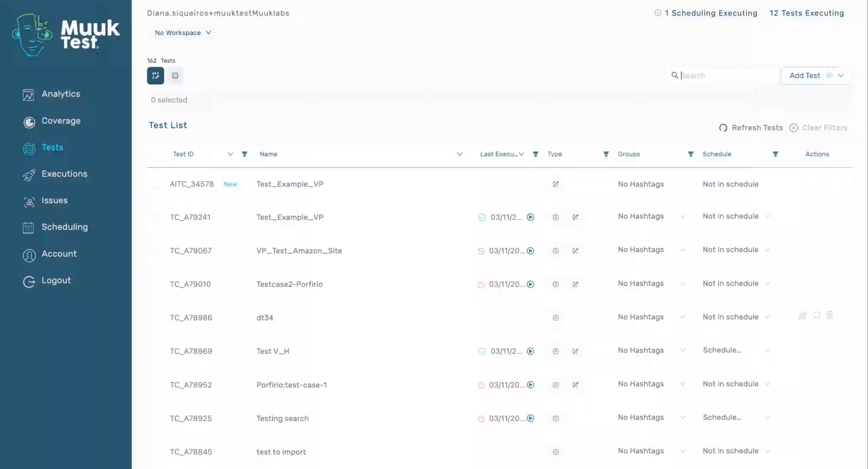Click Clear Filters
Screen dimensions: 868x469
coord(818,128)
